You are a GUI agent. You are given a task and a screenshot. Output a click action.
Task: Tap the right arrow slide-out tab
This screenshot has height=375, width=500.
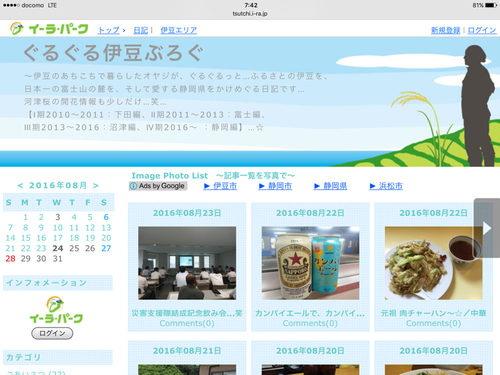(x=487, y=228)
